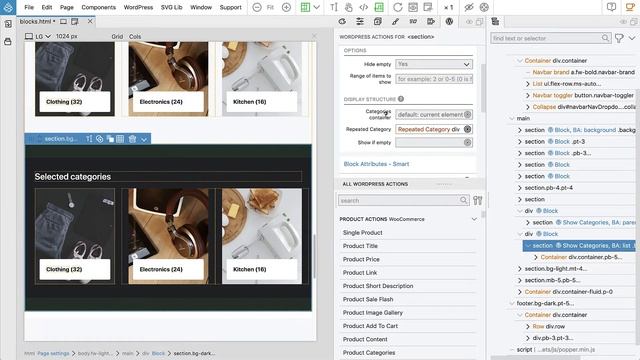The image size is (640, 360).
Task: Open the WordPress panel icon
Action: click(x=449, y=22)
